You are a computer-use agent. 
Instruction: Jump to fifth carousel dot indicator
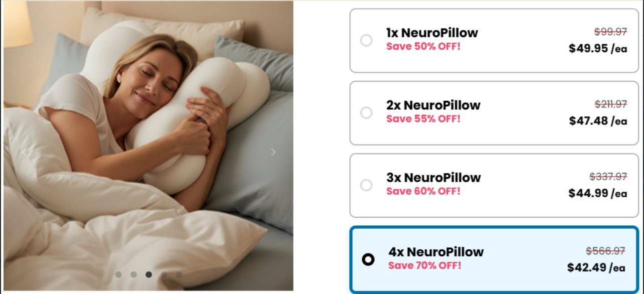point(179,274)
